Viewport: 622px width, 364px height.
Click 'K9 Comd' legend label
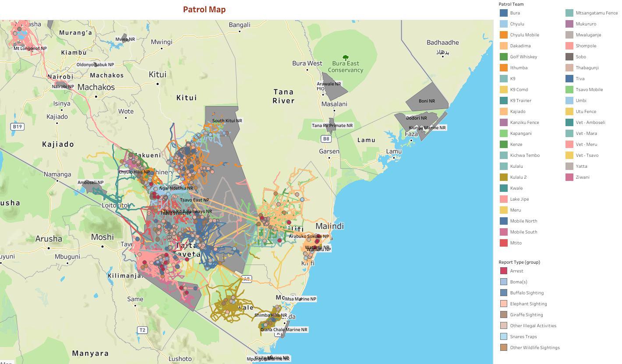click(x=519, y=90)
